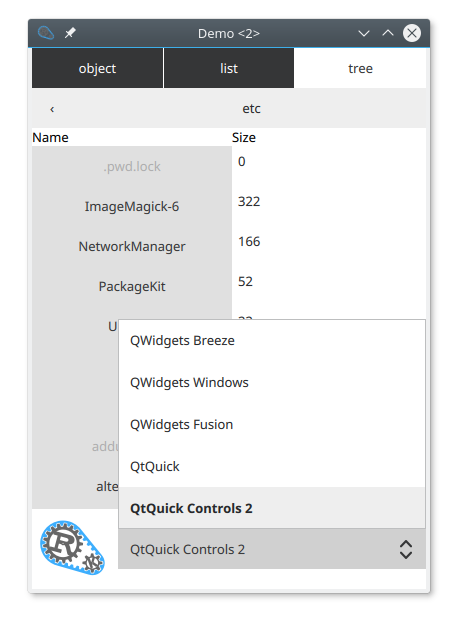Click the size value 52
465x620 pixels.
tap(245, 281)
